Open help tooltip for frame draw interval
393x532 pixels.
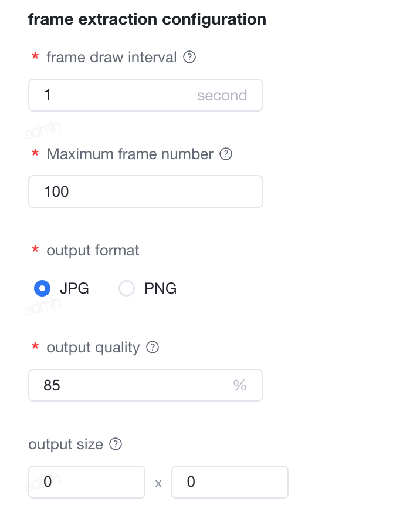point(189,57)
